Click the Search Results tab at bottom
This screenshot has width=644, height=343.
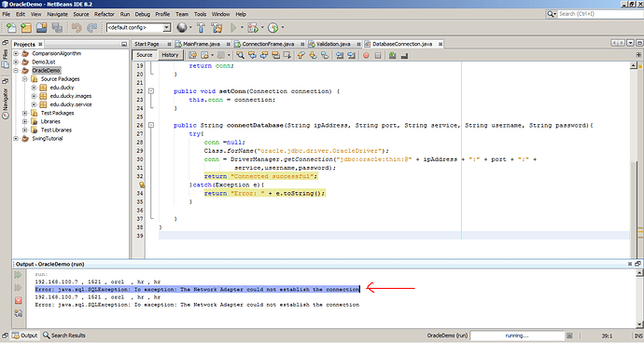(x=64, y=336)
